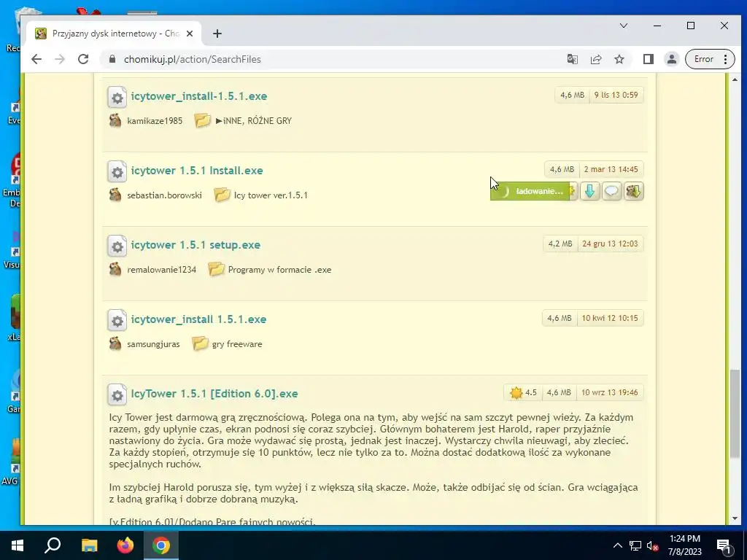Open Windows taskbar search
The width and height of the screenshot is (747, 560).
click(x=53, y=545)
